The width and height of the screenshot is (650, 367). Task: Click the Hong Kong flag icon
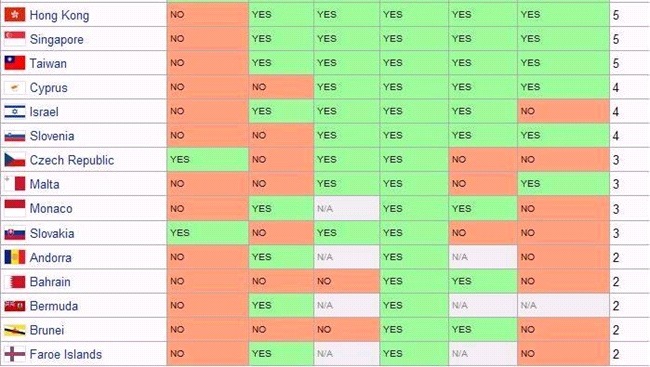(x=15, y=15)
